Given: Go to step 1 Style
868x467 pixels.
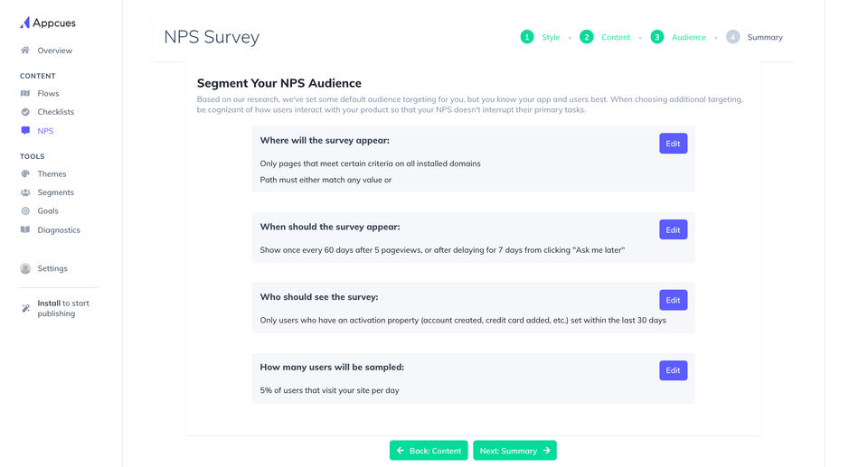Looking at the screenshot, I should tap(540, 37).
